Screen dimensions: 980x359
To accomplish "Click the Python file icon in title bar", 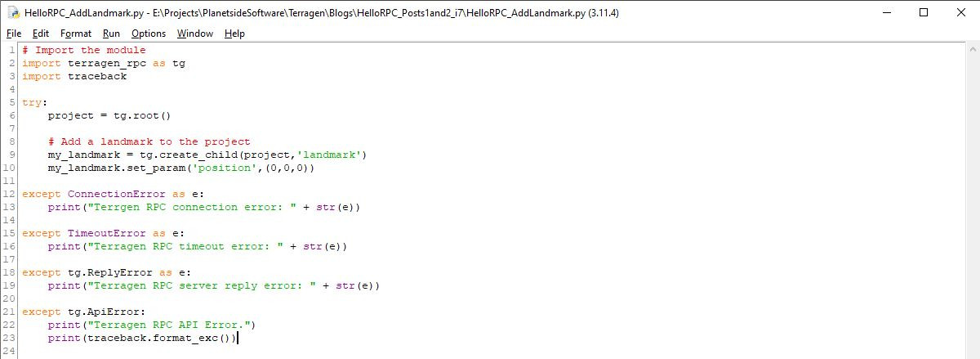I will coord(13,13).
